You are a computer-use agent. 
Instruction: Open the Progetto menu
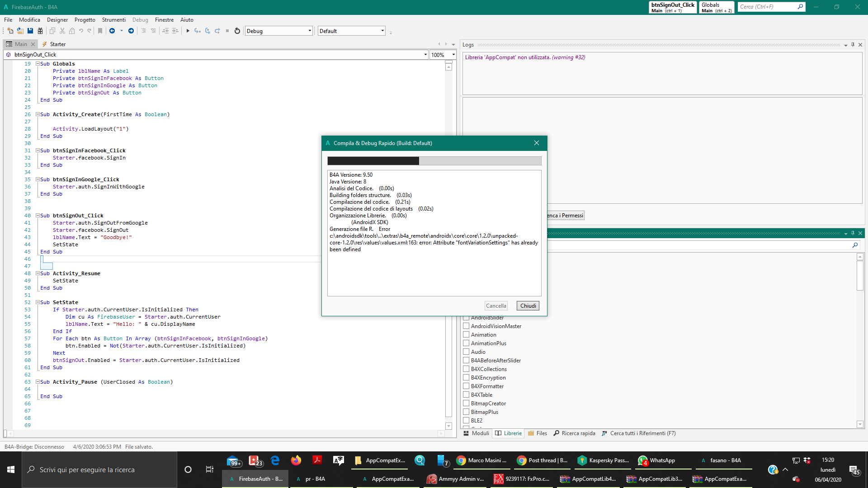tap(85, 20)
